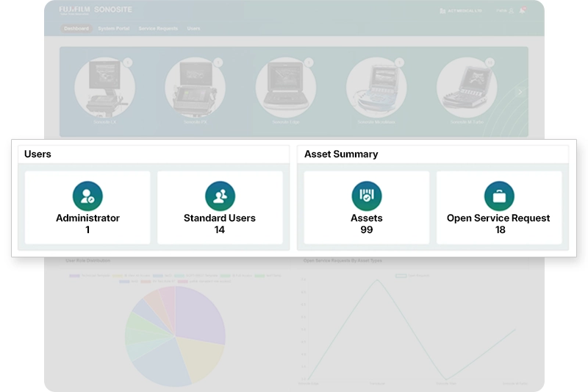
Task: Open the System Portal tab
Action: tap(114, 29)
